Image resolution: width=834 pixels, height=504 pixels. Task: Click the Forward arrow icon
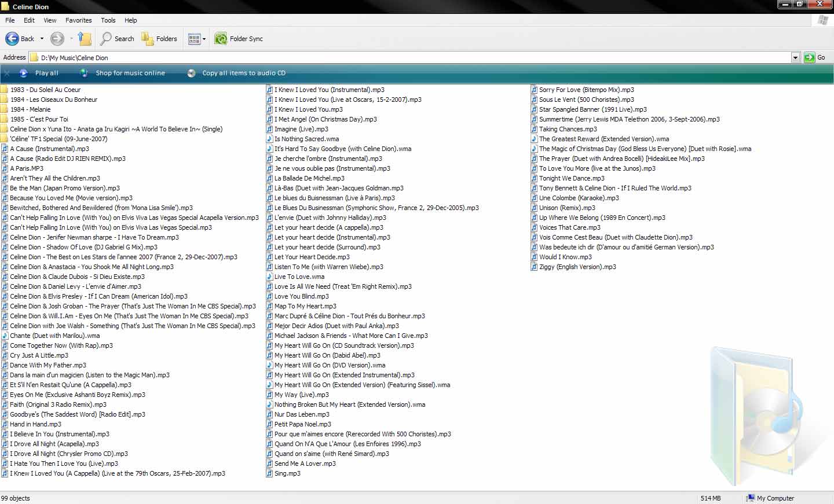(57, 39)
